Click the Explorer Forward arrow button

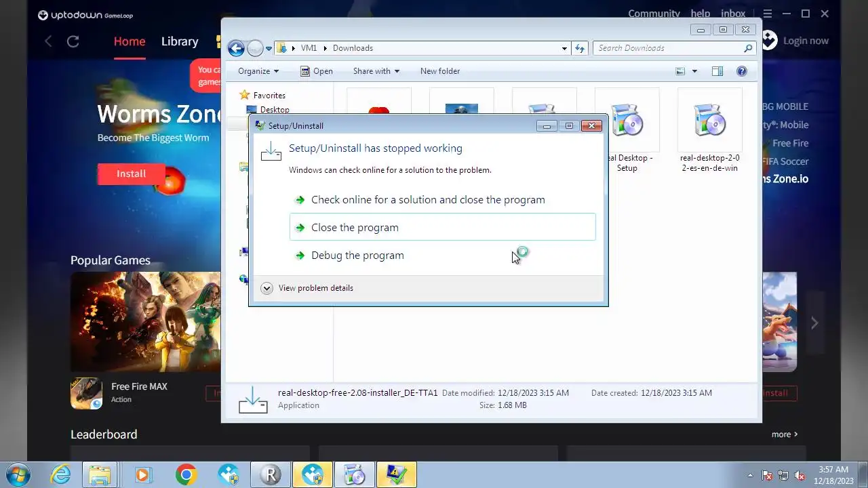(254, 48)
